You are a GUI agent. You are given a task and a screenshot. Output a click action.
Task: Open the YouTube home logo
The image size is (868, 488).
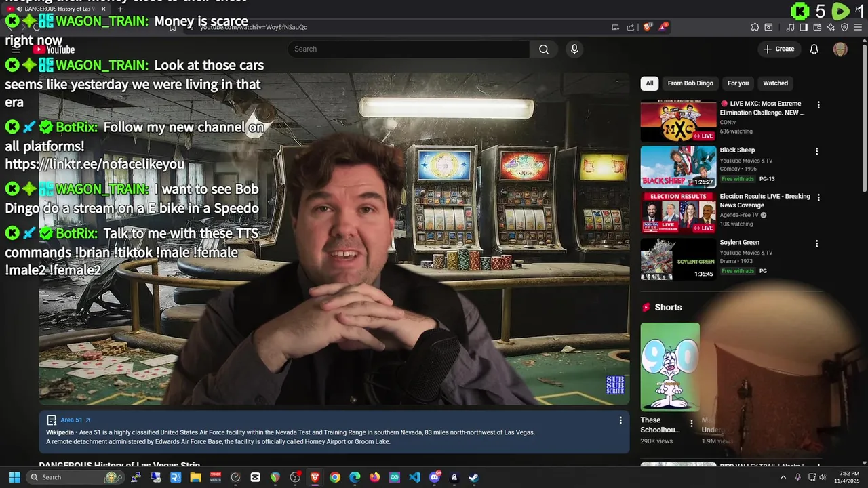click(x=54, y=49)
